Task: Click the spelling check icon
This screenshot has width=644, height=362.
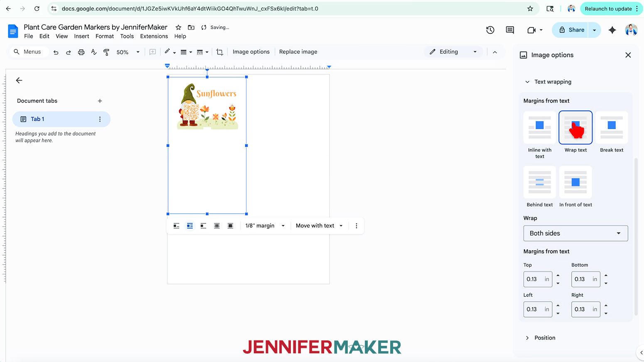Action: point(94,52)
